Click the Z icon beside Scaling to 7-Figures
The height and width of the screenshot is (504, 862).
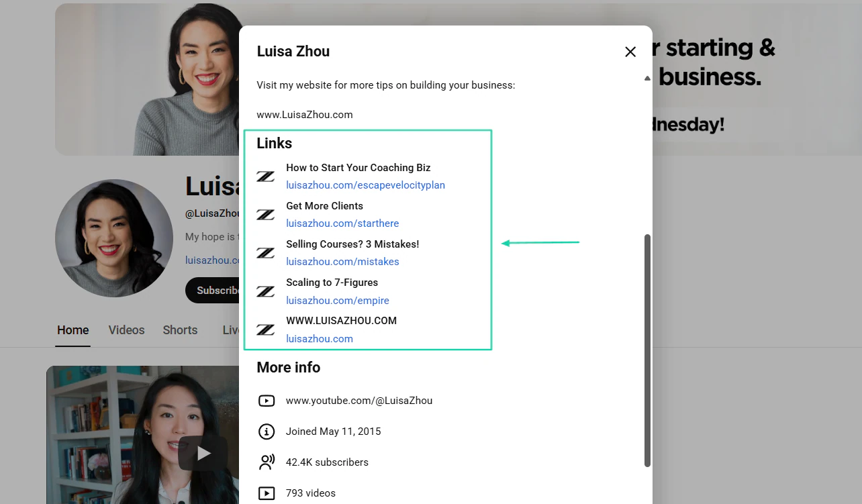(x=266, y=291)
